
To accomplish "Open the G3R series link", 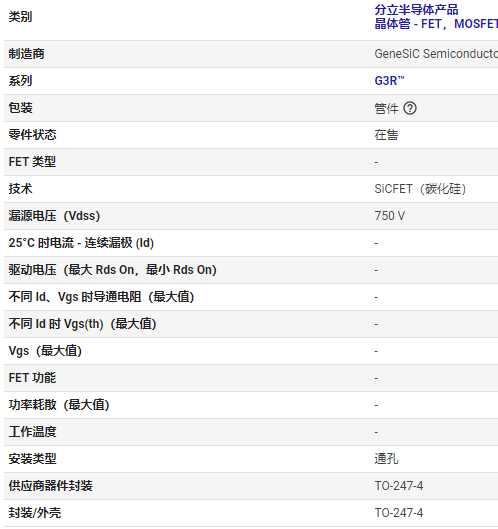I will pos(389,81).
